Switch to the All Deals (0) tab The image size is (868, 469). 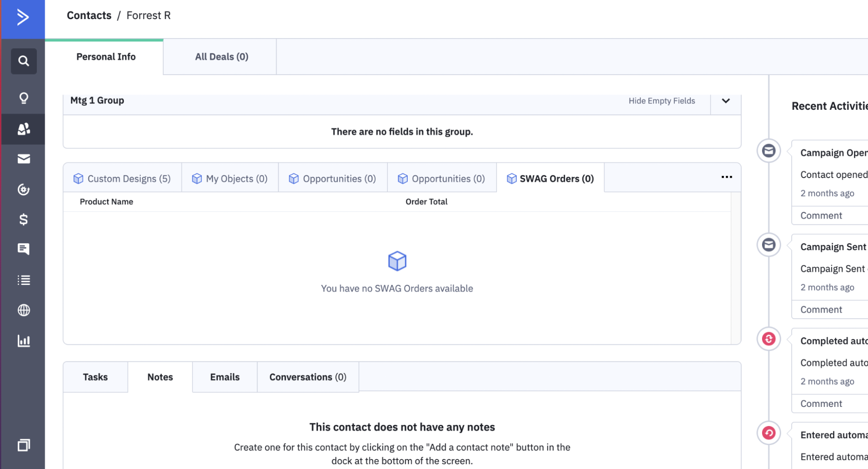coord(221,57)
